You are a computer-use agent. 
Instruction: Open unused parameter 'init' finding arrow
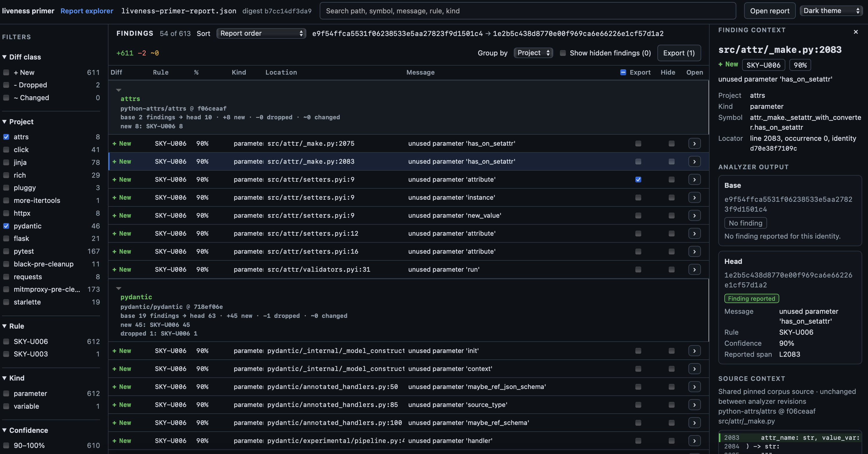click(694, 351)
